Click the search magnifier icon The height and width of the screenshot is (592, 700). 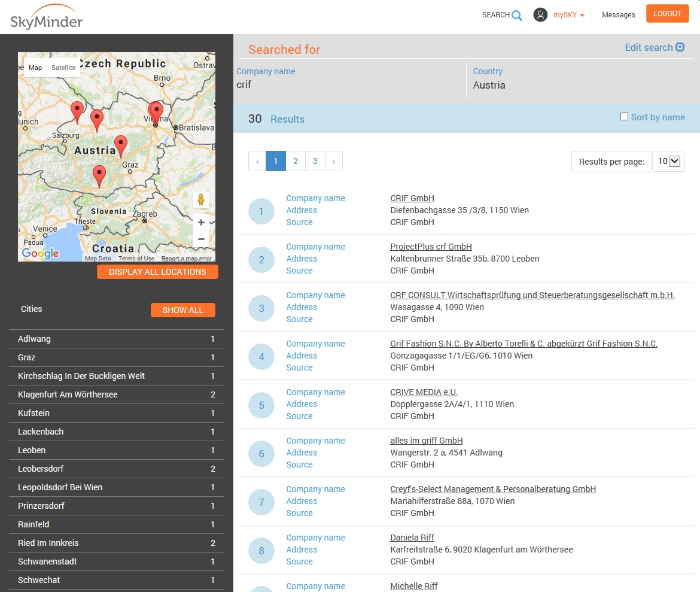517,15
